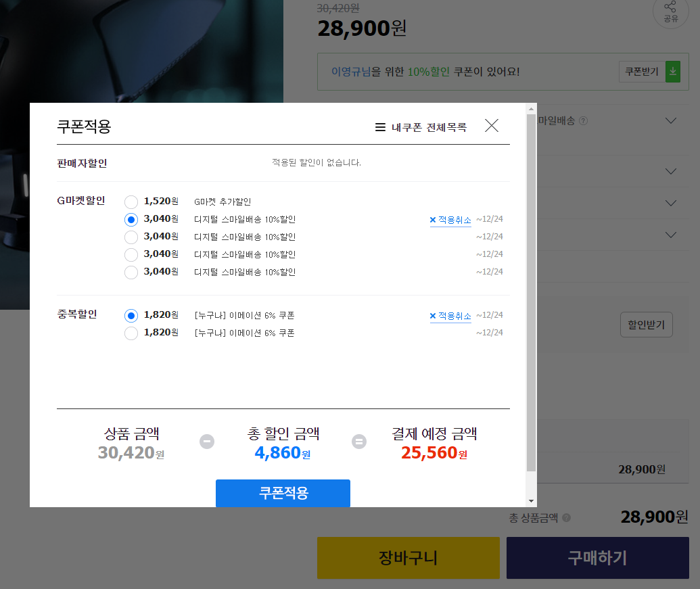
Task: Select the unchecked 1,820원 이메이션 6% 쿠폰 radio
Action: [131, 333]
